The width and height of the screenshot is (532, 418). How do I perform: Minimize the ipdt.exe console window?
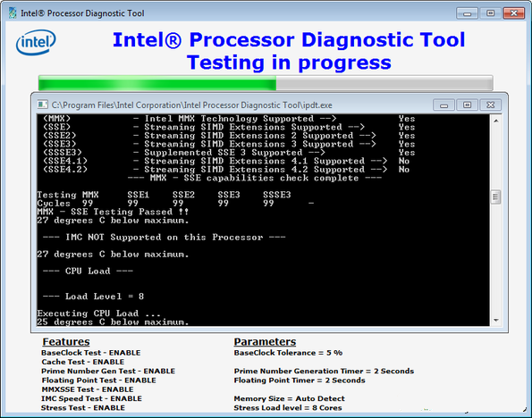(x=443, y=105)
